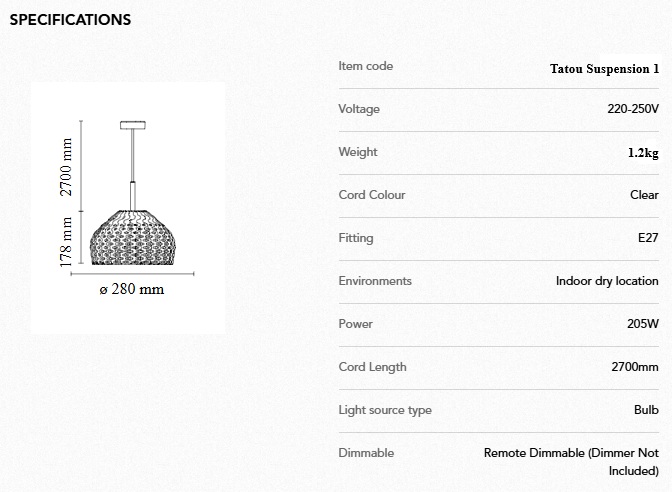The image size is (672, 492).
Task: Click the ø 280 mm diameter label
Action: tap(132, 290)
